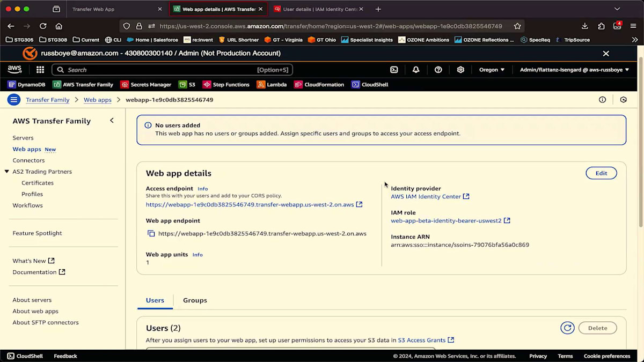The height and width of the screenshot is (362, 644).
Task: Copy the web app endpoint URL
Action: coord(151,234)
